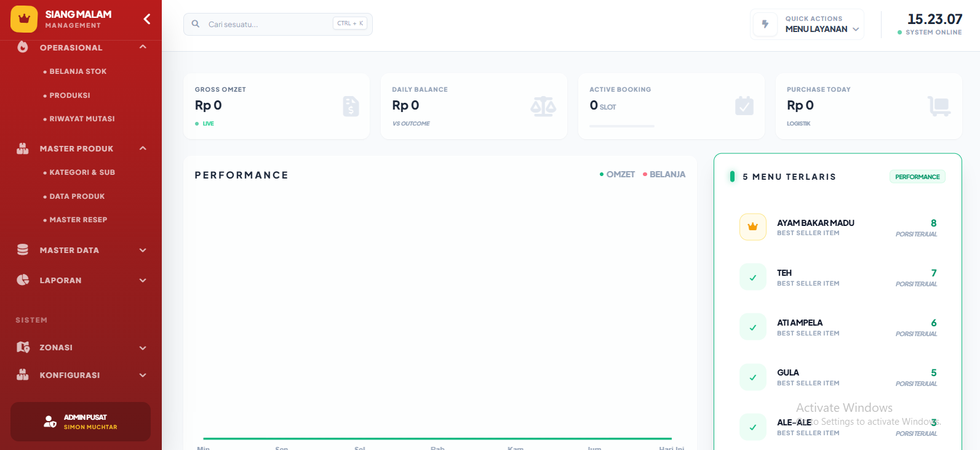Viewport: 980px width, 450px height.
Task: Click the VS Outcome label
Action: coord(411,124)
